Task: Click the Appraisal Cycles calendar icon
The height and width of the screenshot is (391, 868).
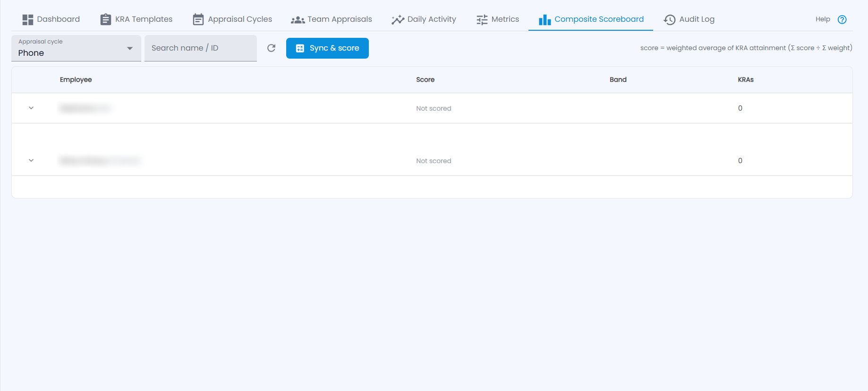Action: click(198, 19)
